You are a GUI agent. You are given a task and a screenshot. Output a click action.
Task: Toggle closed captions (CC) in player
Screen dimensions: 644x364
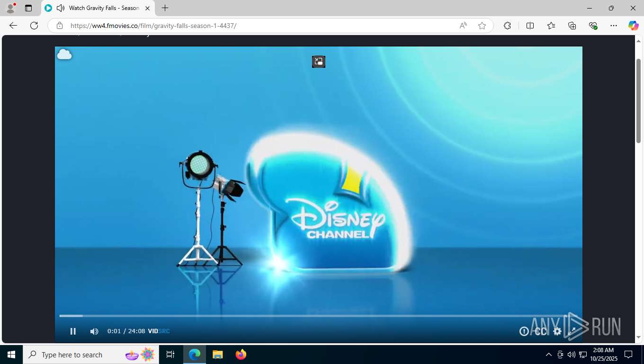point(541,331)
